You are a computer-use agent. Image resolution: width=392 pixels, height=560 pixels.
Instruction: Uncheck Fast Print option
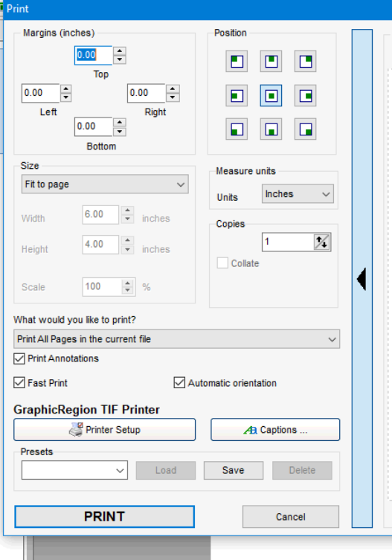coord(19,383)
